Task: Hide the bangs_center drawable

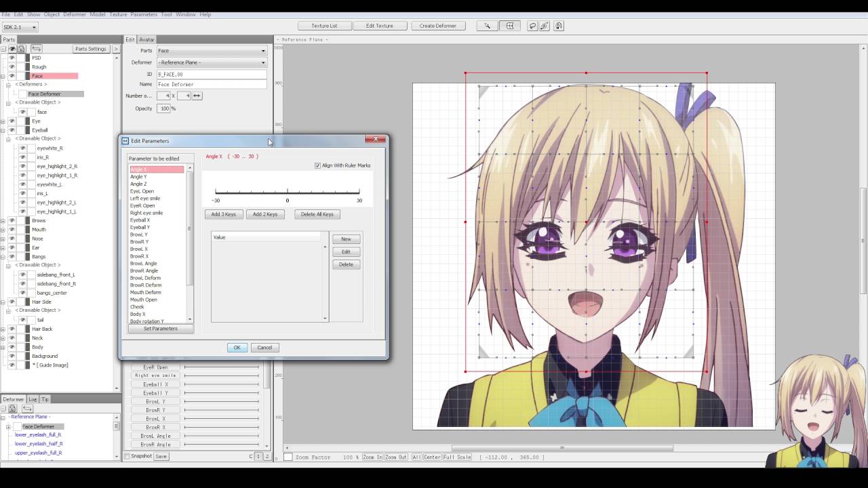Action: [x=22, y=293]
